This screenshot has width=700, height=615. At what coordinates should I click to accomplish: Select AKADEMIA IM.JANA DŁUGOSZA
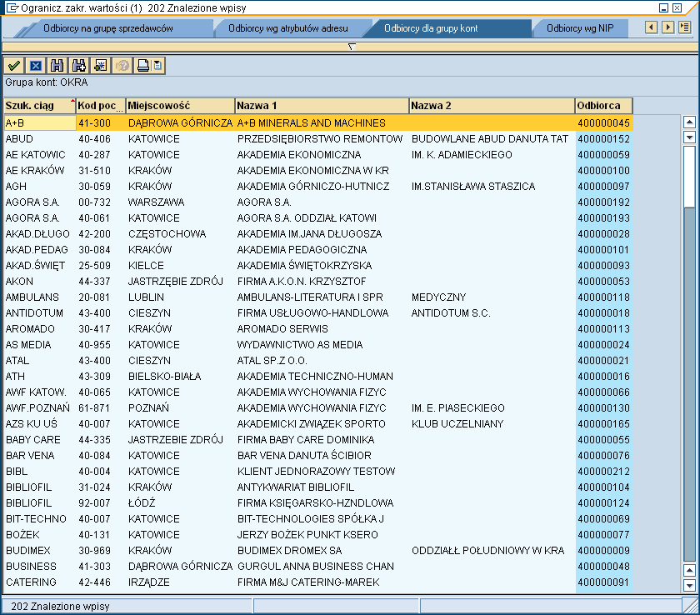pos(309,234)
